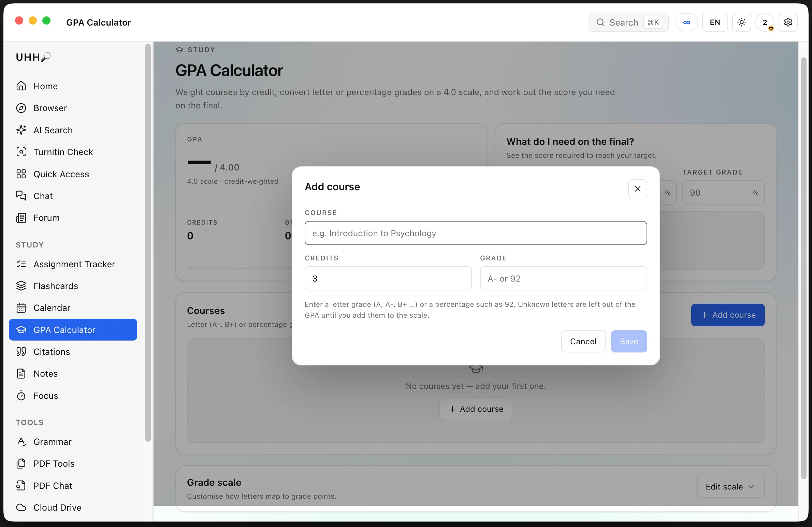The height and width of the screenshot is (527, 812).
Task: Open Notes in the sidebar
Action: point(73,374)
